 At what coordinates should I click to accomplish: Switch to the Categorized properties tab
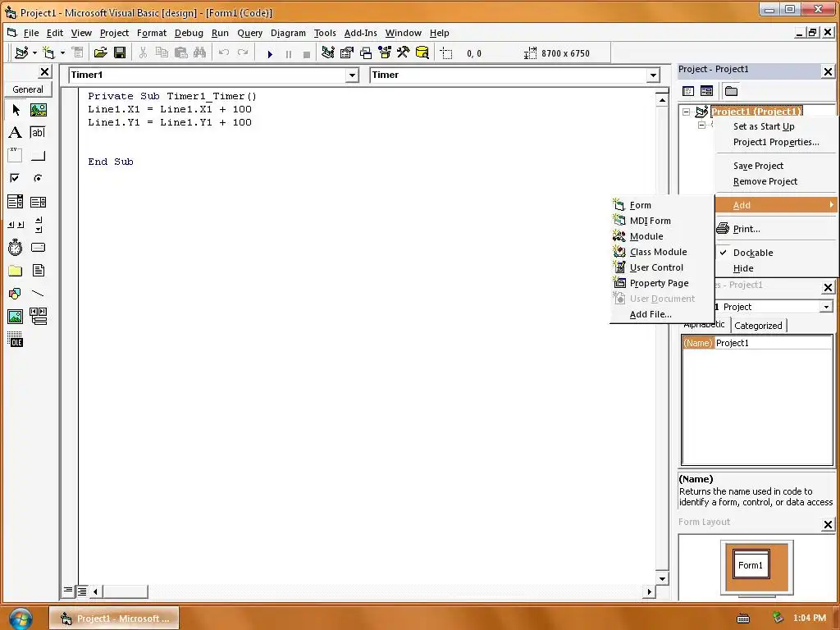[x=758, y=325]
